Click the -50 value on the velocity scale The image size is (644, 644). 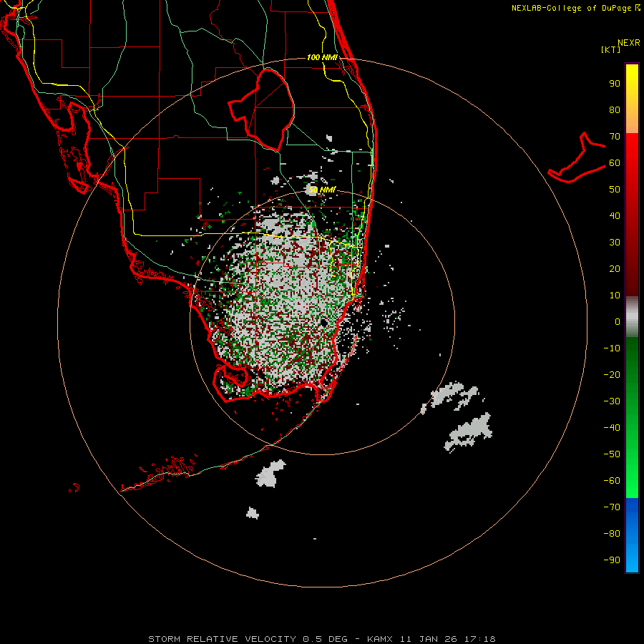[612, 454]
